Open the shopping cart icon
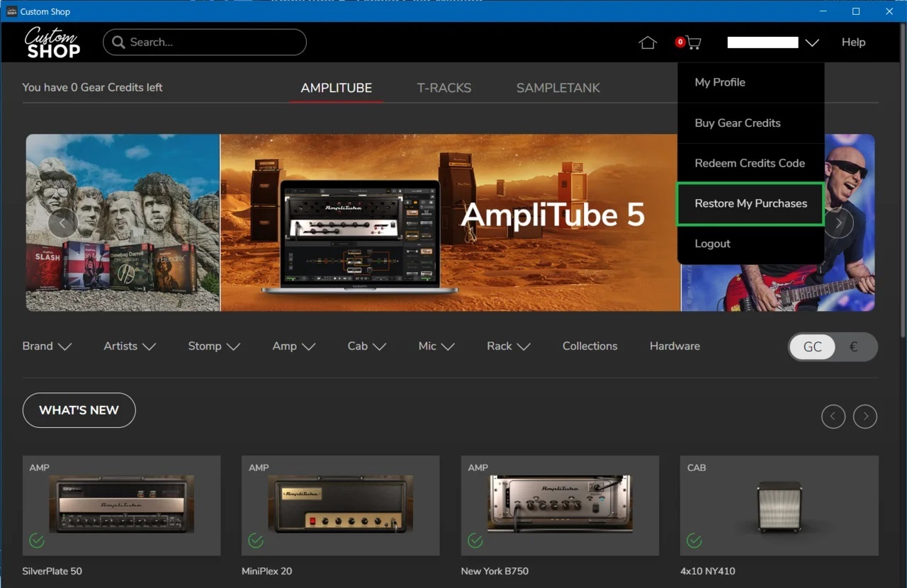 click(693, 43)
